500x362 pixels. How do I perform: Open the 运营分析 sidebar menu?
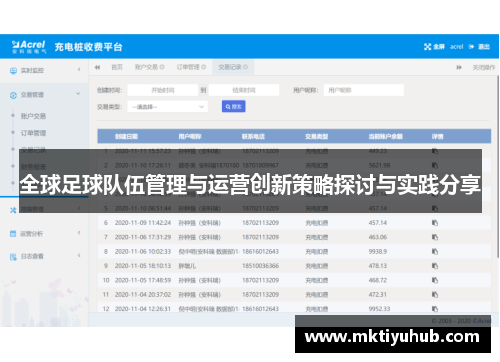point(44,234)
